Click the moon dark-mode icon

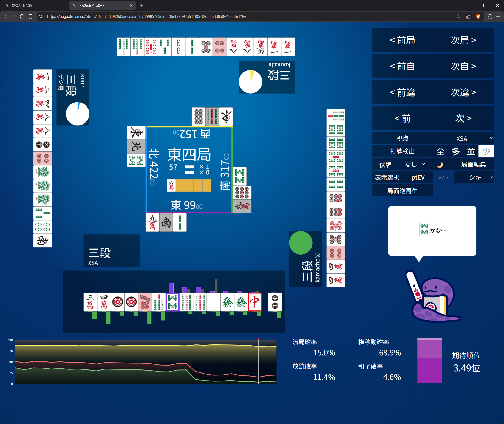[440, 165]
